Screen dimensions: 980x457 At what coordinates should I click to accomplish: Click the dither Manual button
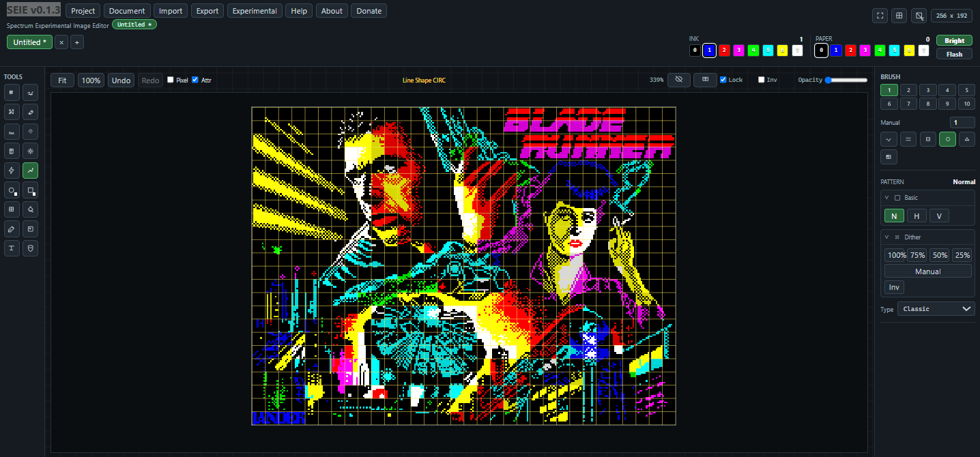pyautogui.click(x=927, y=271)
